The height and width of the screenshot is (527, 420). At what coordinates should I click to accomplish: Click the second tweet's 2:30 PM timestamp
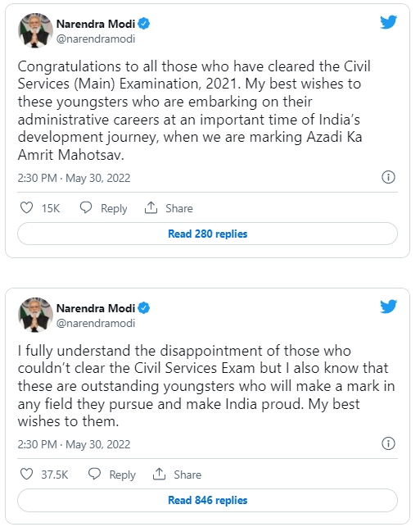click(38, 444)
